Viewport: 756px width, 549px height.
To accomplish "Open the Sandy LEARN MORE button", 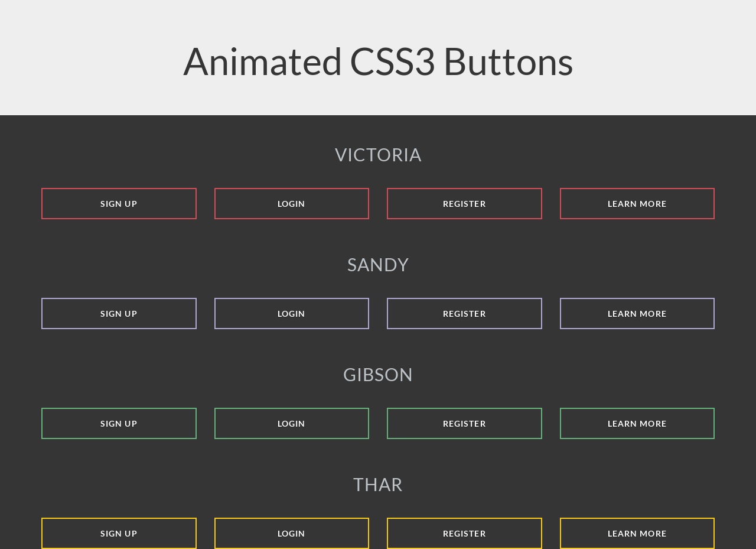I will coord(637,313).
